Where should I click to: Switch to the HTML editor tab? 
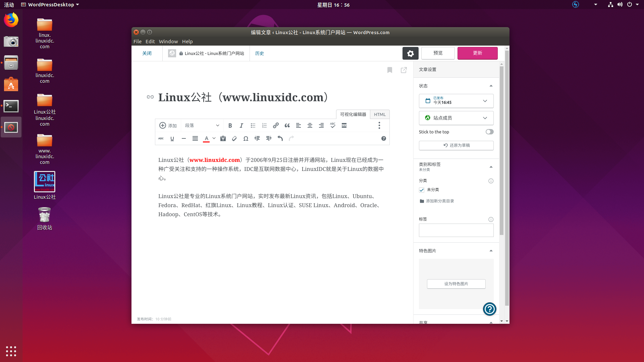pos(379,114)
